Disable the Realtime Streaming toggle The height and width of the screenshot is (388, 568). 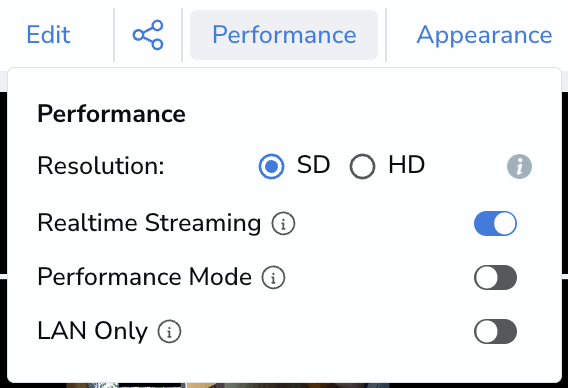point(495,223)
